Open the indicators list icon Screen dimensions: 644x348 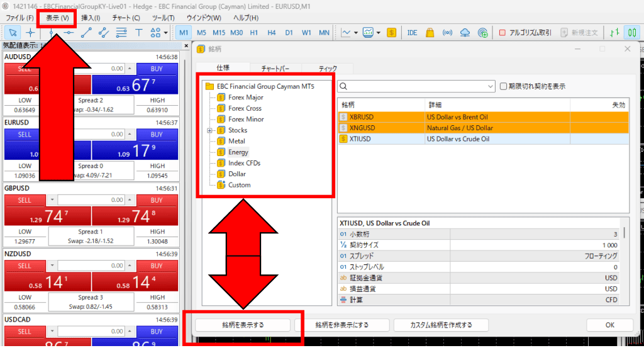coord(368,33)
